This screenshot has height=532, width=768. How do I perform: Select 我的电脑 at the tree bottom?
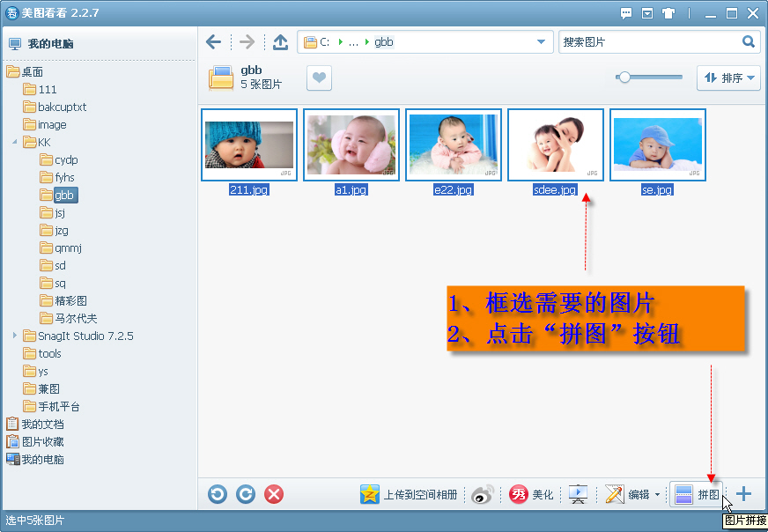[35, 460]
